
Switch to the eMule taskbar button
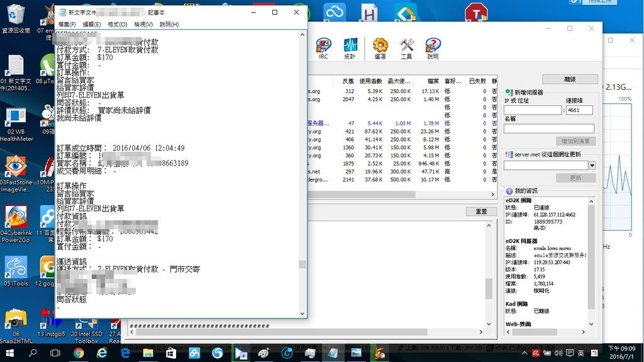(x=379, y=353)
